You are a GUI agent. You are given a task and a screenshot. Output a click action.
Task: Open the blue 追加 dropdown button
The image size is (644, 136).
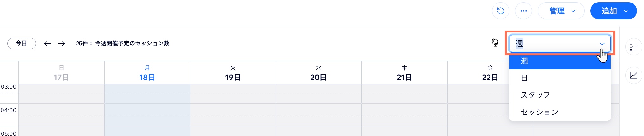click(x=613, y=11)
